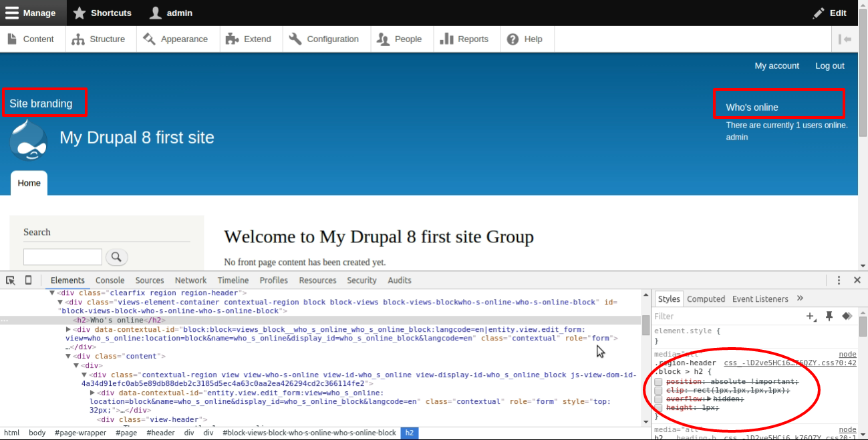Open the Reports section
Screen dimensions: 868x440
(x=466, y=39)
